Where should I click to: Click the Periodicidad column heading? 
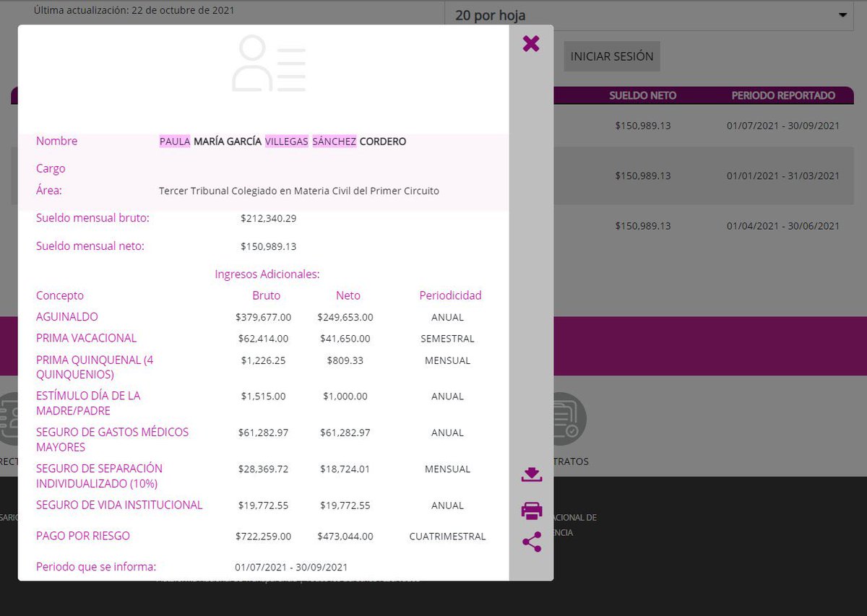[450, 295]
